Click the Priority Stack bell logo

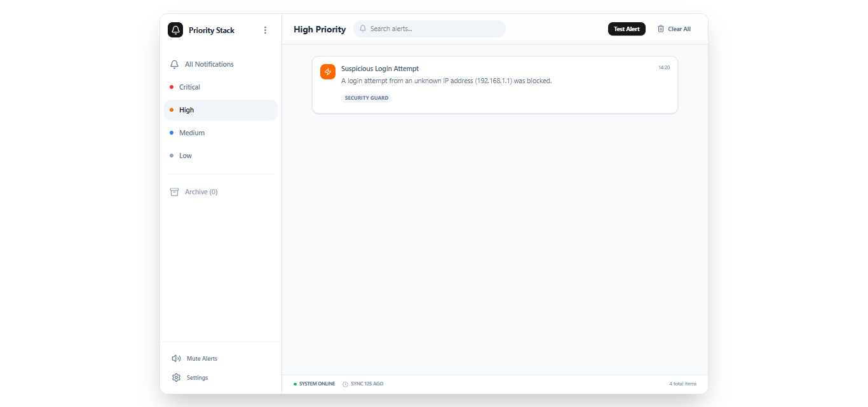(x=175, y=30)
